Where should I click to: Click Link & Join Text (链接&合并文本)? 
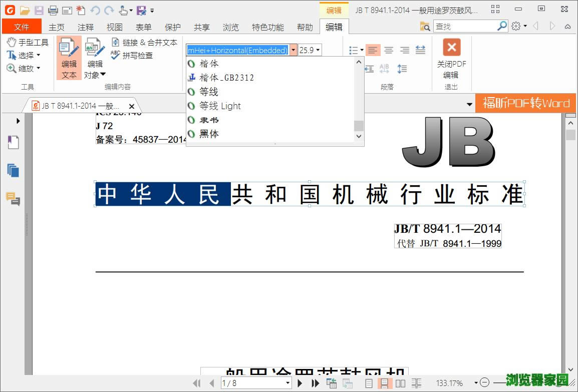tap(144, 43)
